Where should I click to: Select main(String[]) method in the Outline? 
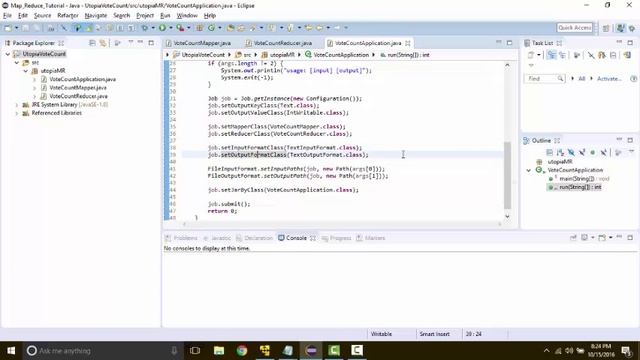coord(579,179)
